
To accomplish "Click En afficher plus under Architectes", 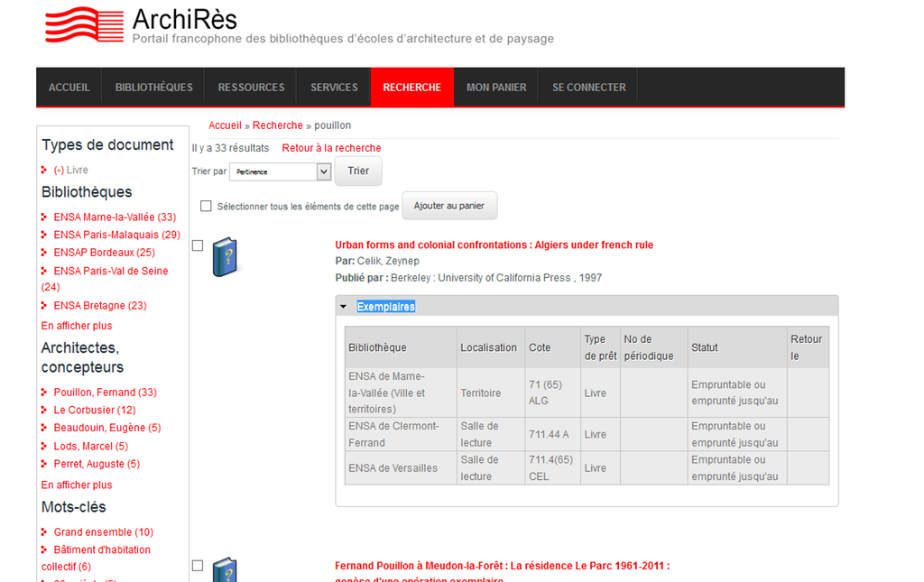I will click(x=77, y=485).
